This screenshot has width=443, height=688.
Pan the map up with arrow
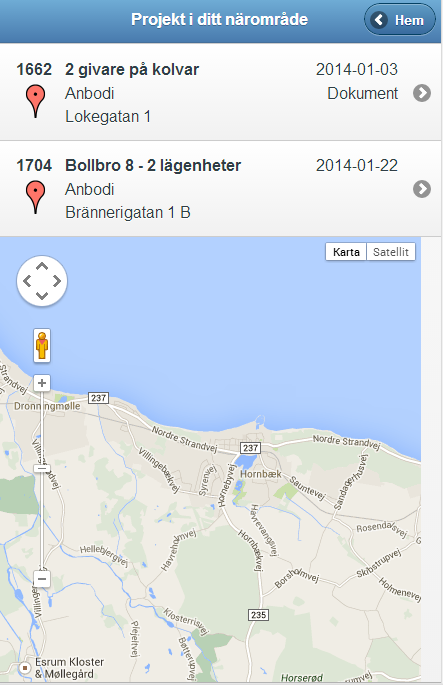point(42,266)
